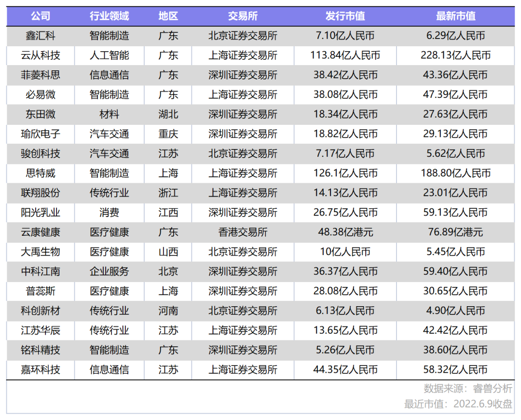This screenshot has height=420, width=521.
Task: Click the 河南 region cell
Action: (168, 311)
